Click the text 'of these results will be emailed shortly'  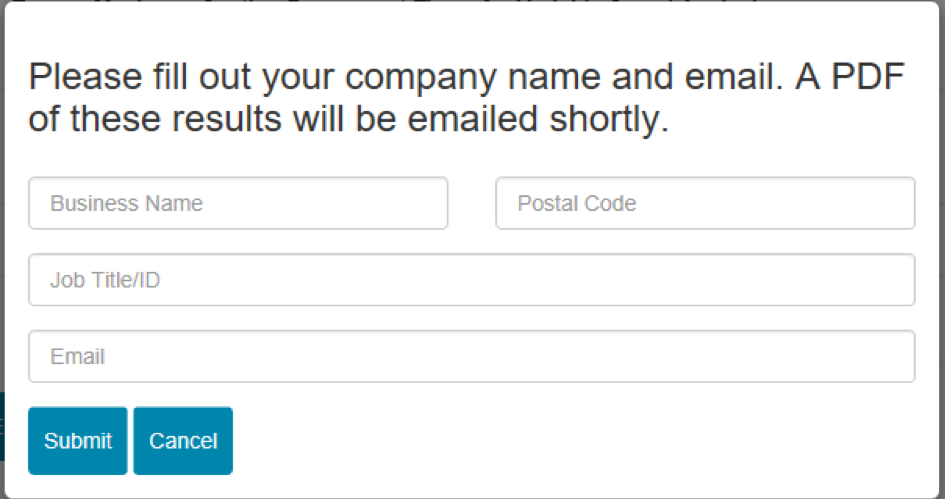point(349,119)
